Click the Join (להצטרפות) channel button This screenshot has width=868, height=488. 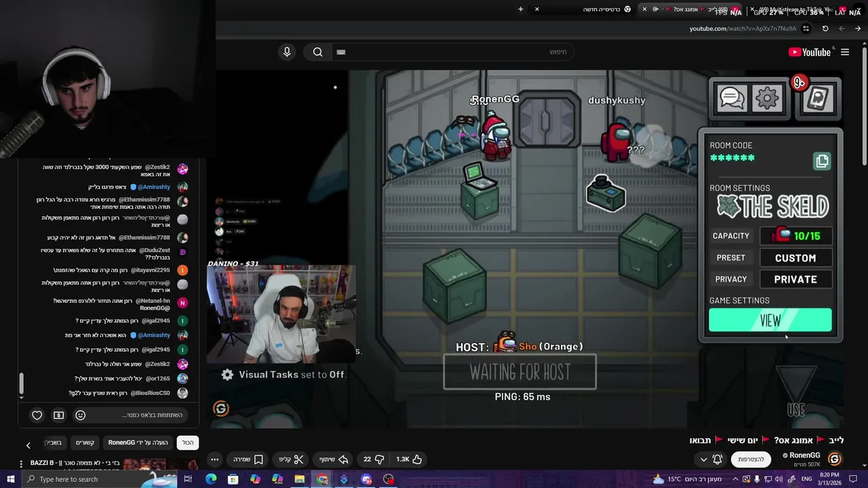pyautogui.click(x=751, y=459)
